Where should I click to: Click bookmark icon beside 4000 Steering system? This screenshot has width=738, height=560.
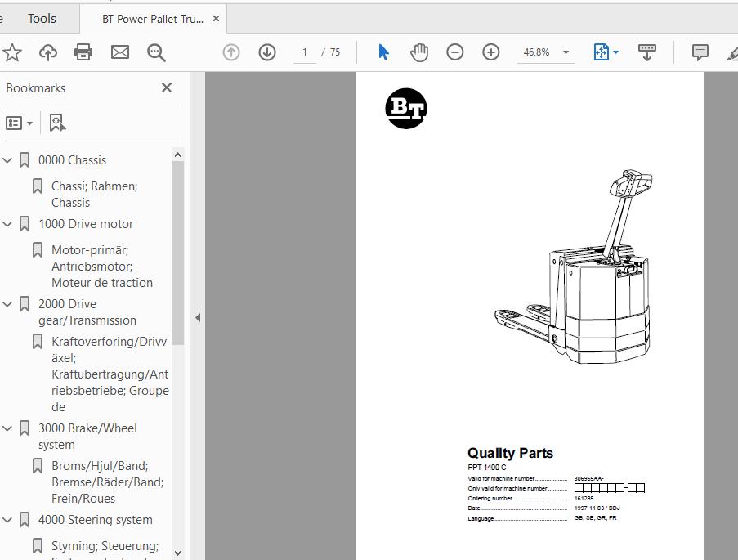(x=25, y=520)
